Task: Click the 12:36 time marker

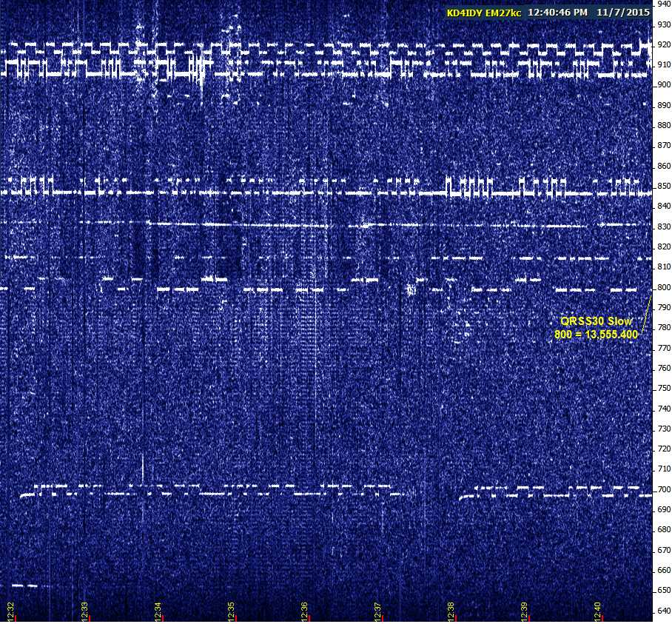Action: pos(304,611)
